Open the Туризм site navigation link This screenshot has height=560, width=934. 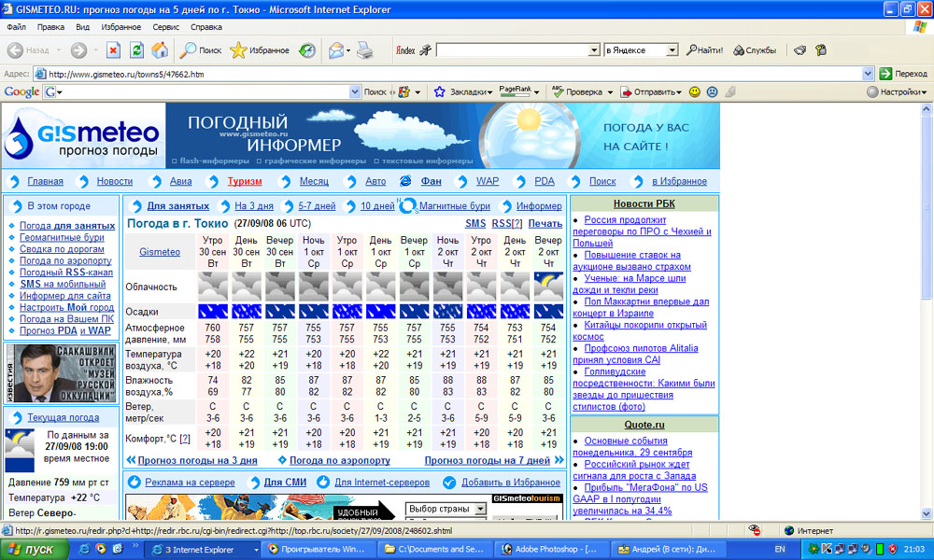point(244,181)
